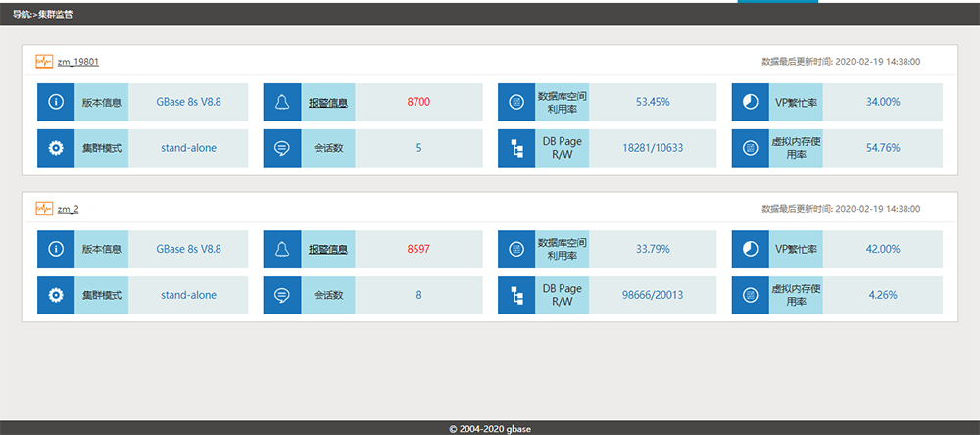Open 报警信息 link in zm_19801 panel
This screenshot has height=435, width=980.
point(329,102)
